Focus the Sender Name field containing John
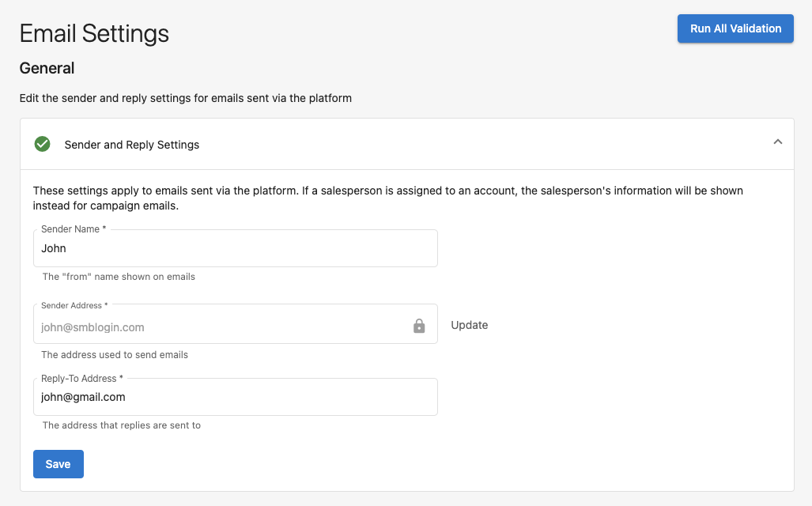This screenshot has width=812, height=506. (x=236, y=248)
